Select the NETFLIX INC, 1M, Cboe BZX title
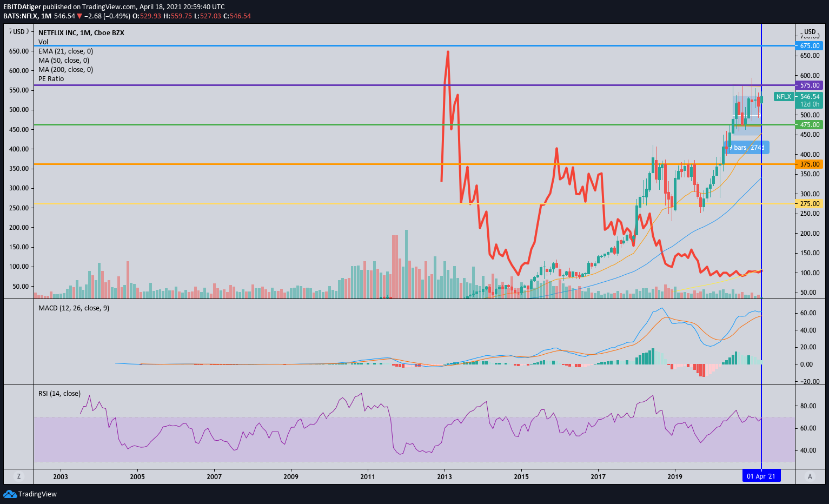 pyautogui.click(x=81, y=33)
